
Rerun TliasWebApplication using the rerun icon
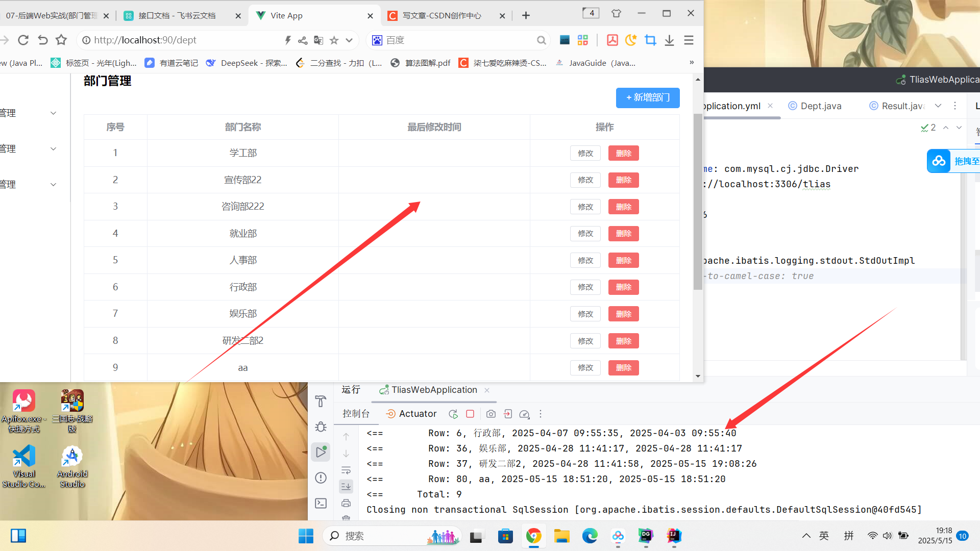(453, 414)
